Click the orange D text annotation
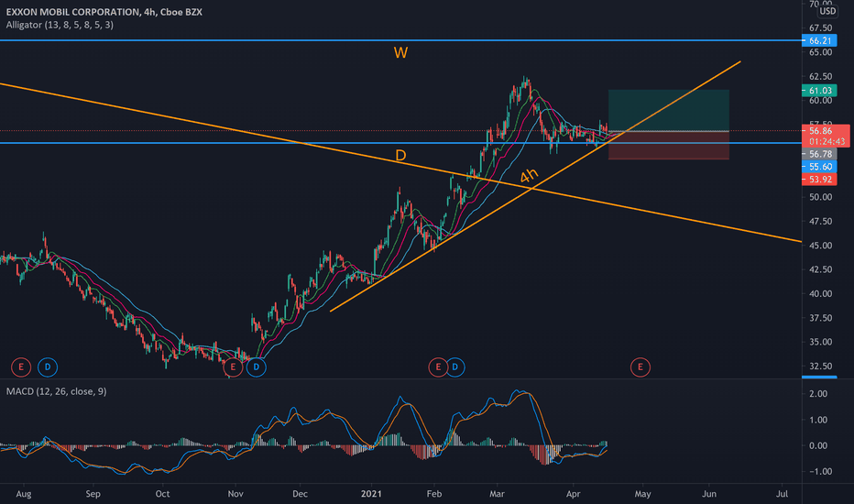 400,156
